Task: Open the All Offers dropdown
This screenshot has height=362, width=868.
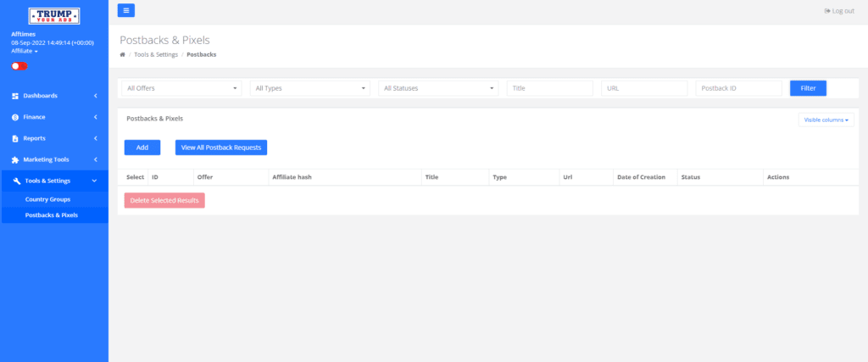Action: pos(181,88)
